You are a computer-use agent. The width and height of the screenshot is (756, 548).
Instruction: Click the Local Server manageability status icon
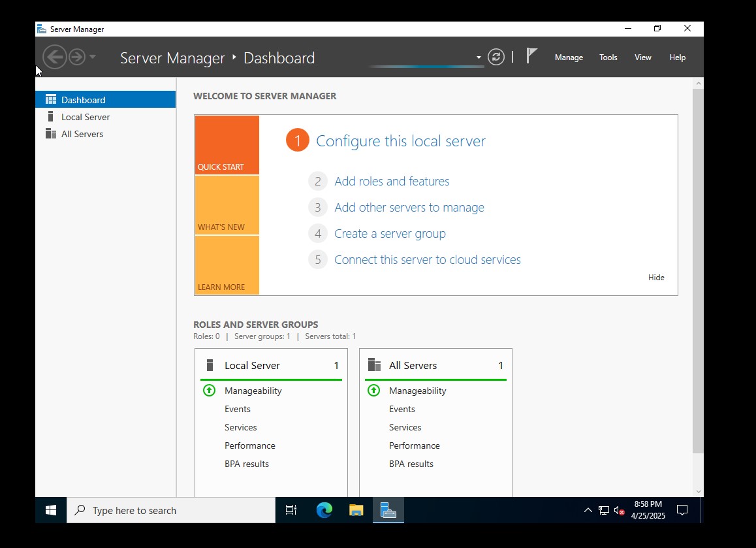point(209,391)
